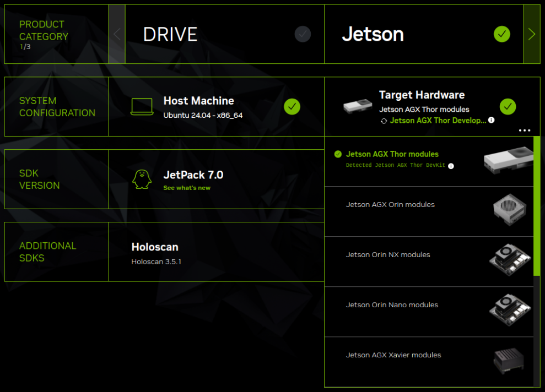Click the info icon next to Detected Jetson AGX Thor DevKit
Screen dimensions: 545x392
click(451, 166)
